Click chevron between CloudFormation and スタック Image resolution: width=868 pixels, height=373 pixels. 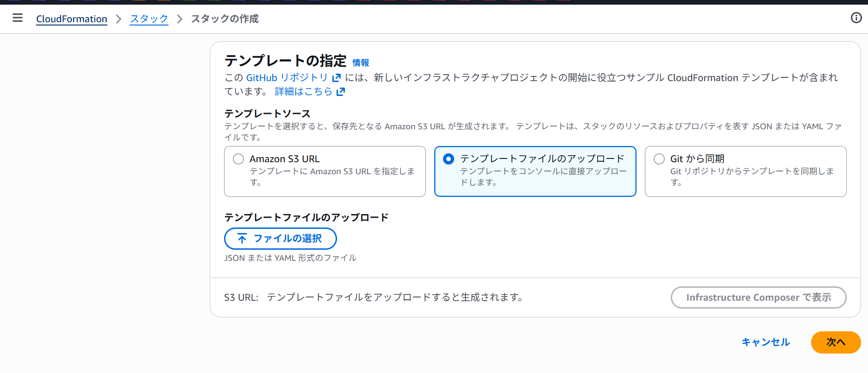[x=119, y=19]
